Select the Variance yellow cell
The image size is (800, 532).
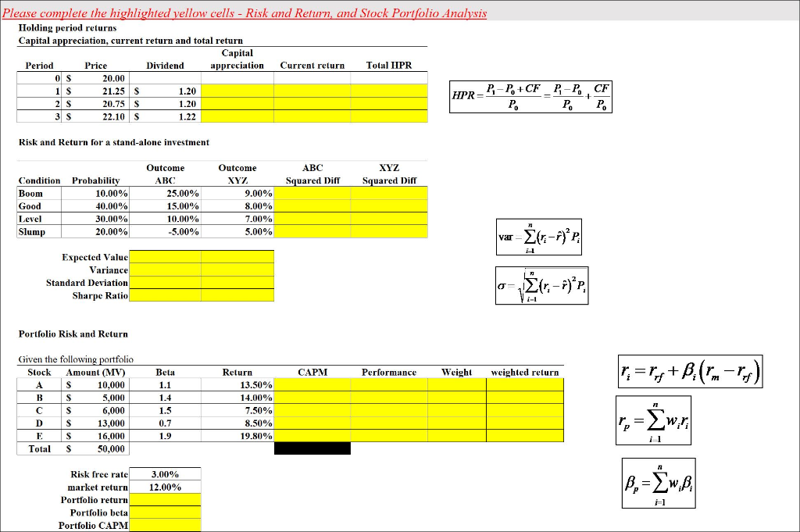coord(165,270)
